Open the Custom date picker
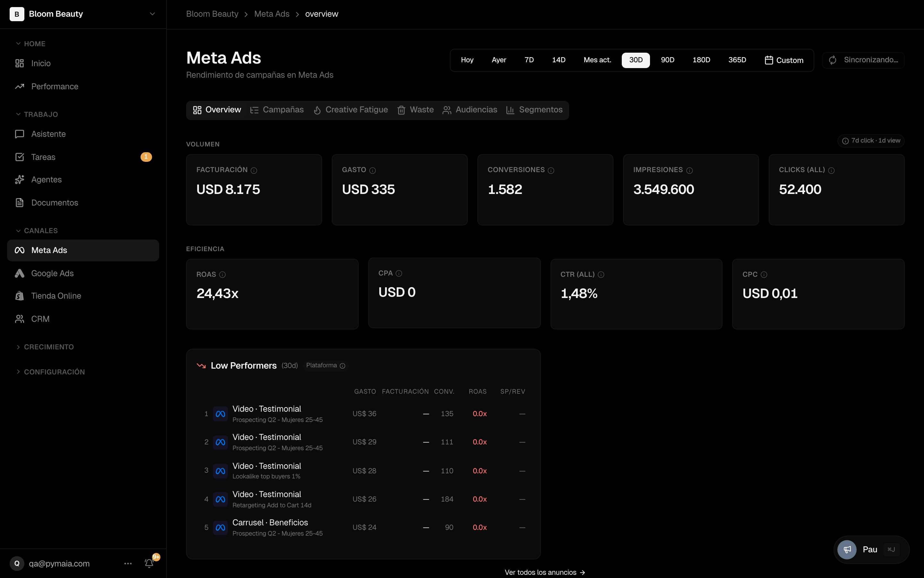This screenshot has width=924, height=578. [x=784, y=60]
